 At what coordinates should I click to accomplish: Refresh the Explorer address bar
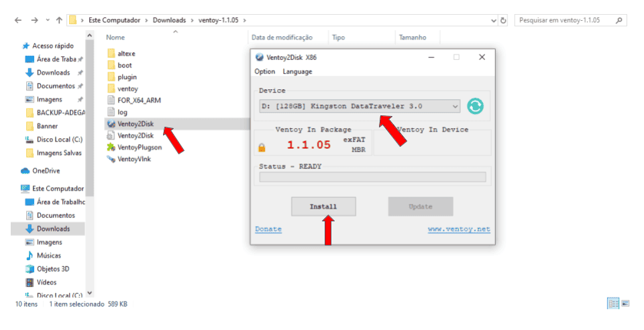tap(503, 20)
